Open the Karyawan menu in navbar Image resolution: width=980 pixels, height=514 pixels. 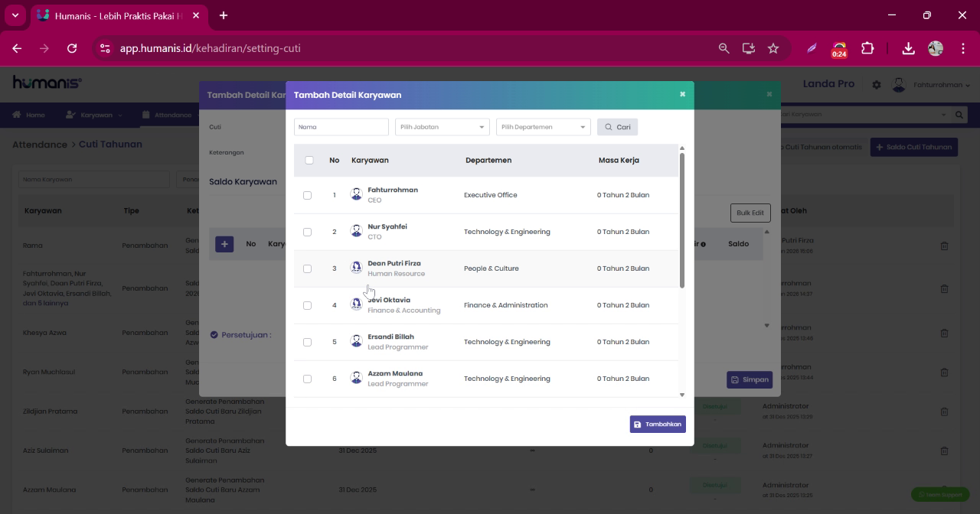(93, 115)
